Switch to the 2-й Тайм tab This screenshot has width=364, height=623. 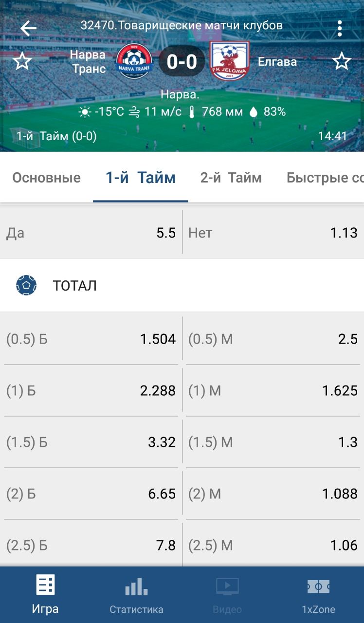coord(231,178)
